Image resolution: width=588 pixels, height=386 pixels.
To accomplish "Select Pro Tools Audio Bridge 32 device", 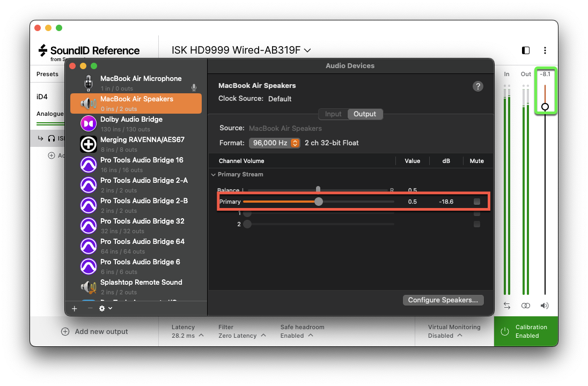I will pyautogui.click(x=136, y=226).
